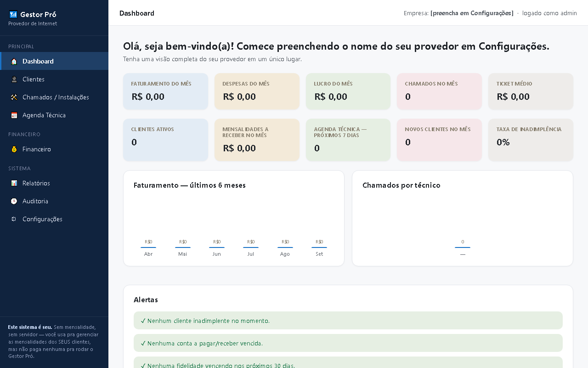Click the Taxa de Inadimplência card
The width and height of the screenshot is (588, 368).
pos(531,140)
